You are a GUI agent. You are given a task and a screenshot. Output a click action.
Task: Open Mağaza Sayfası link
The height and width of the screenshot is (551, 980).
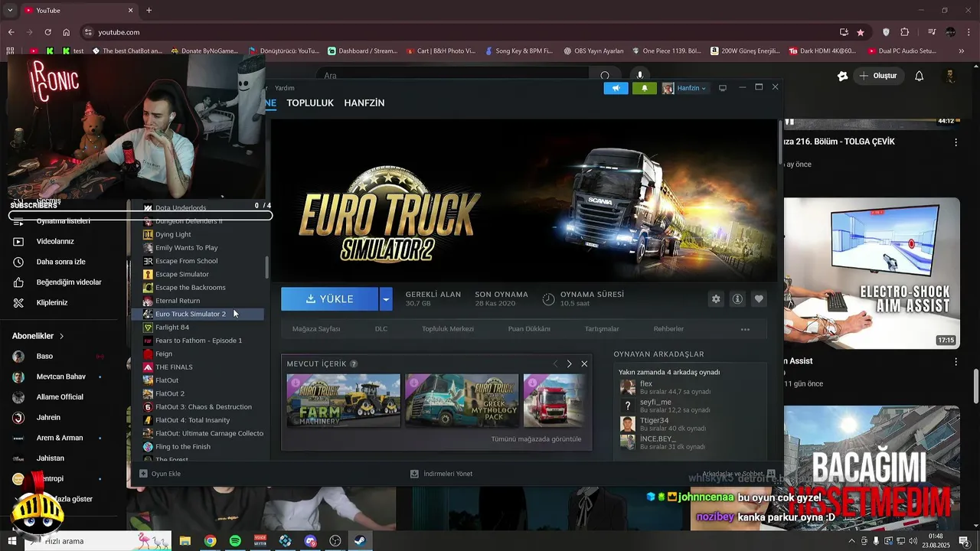(x=316, y=329)
